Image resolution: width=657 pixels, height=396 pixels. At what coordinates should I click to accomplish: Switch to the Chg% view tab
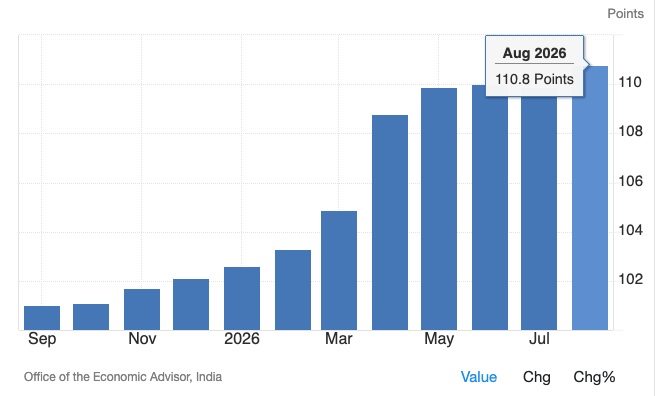point(594,377)
